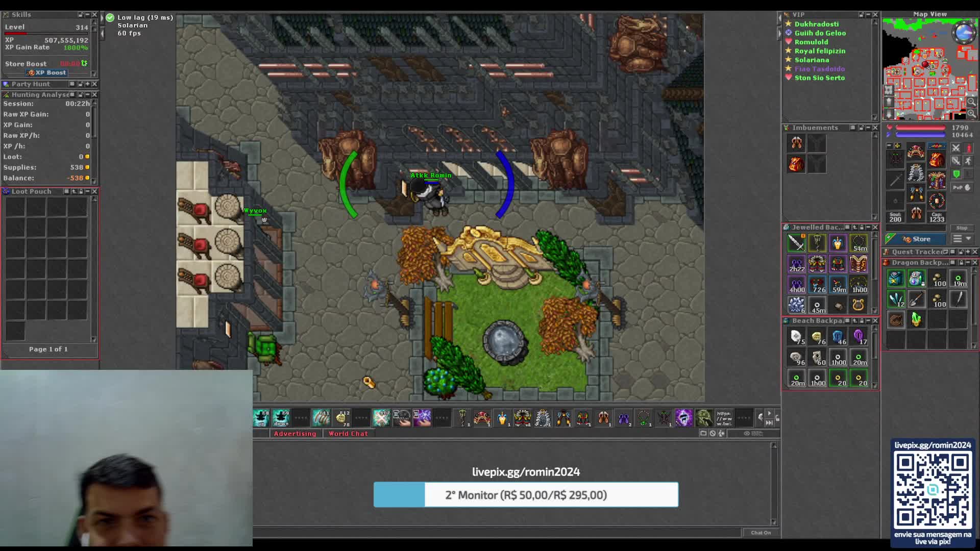Activate the 'down' hotkey on action bar
Screen dimensions: 980x551
point(281,418)
